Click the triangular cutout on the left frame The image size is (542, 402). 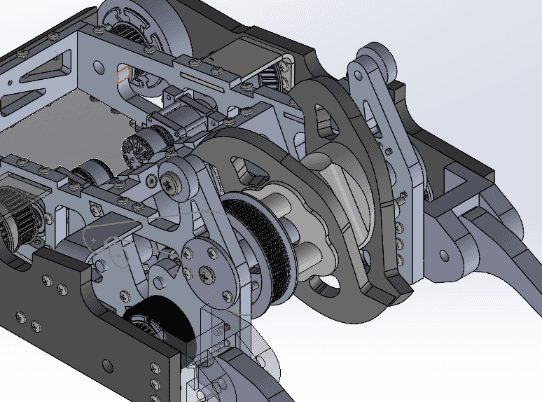[x=47, y=68]
